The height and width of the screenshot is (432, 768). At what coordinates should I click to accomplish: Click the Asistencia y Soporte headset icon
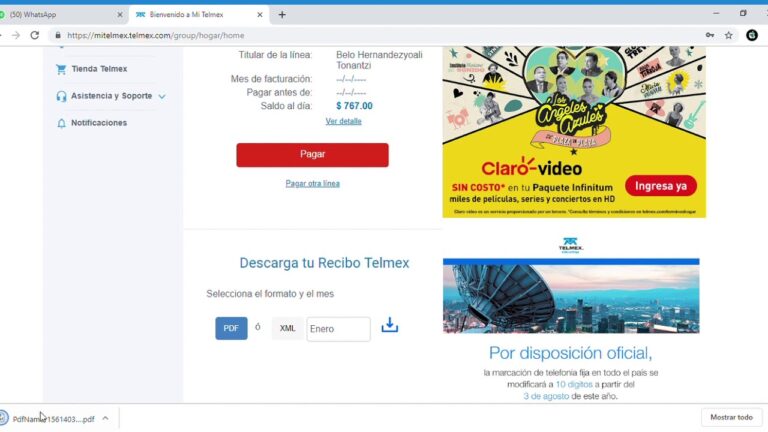pyautogui.click(x=61, y=96)
